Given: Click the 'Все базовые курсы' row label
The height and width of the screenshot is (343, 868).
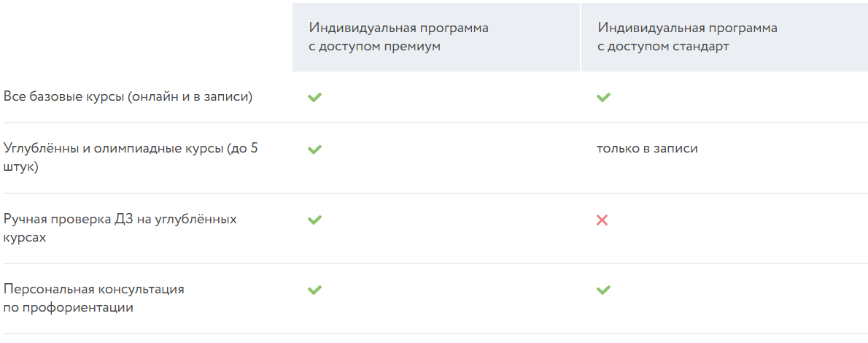Looking at the screenshot, I should click(64, 97).
